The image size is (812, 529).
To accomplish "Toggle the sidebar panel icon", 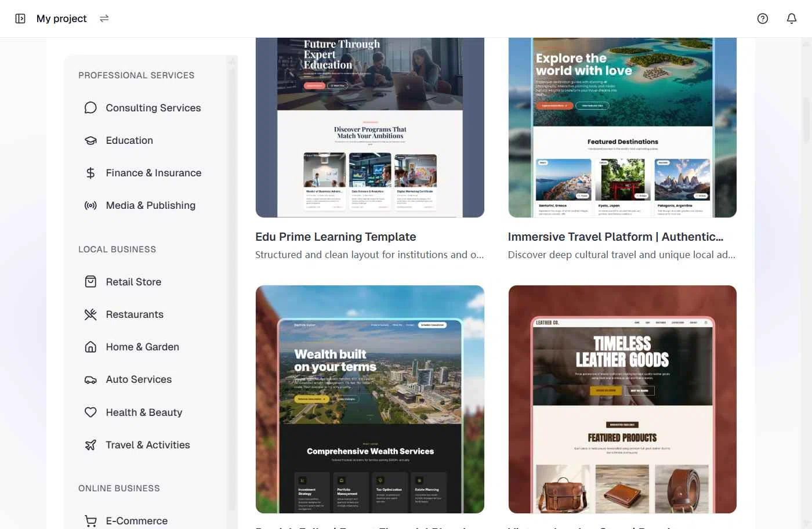I will tap(20, 19).
